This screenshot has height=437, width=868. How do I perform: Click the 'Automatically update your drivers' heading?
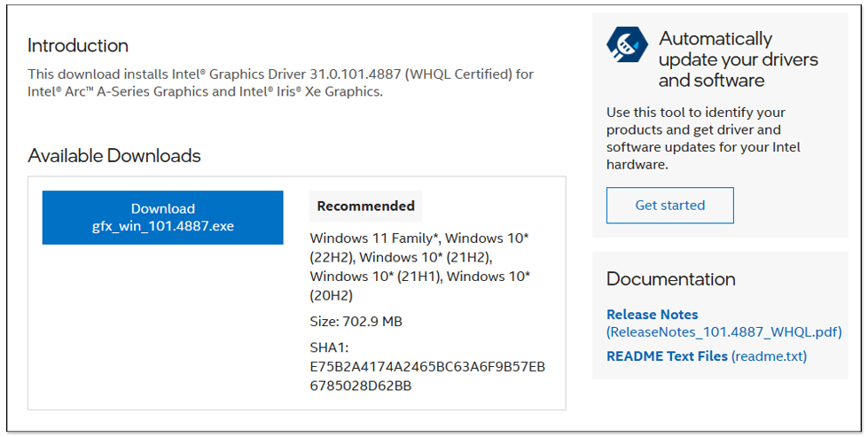[x=739, y=59]
